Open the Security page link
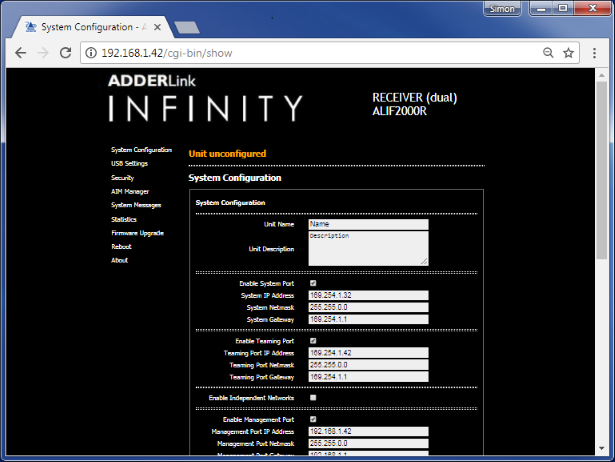 click(x=122, y=178)
